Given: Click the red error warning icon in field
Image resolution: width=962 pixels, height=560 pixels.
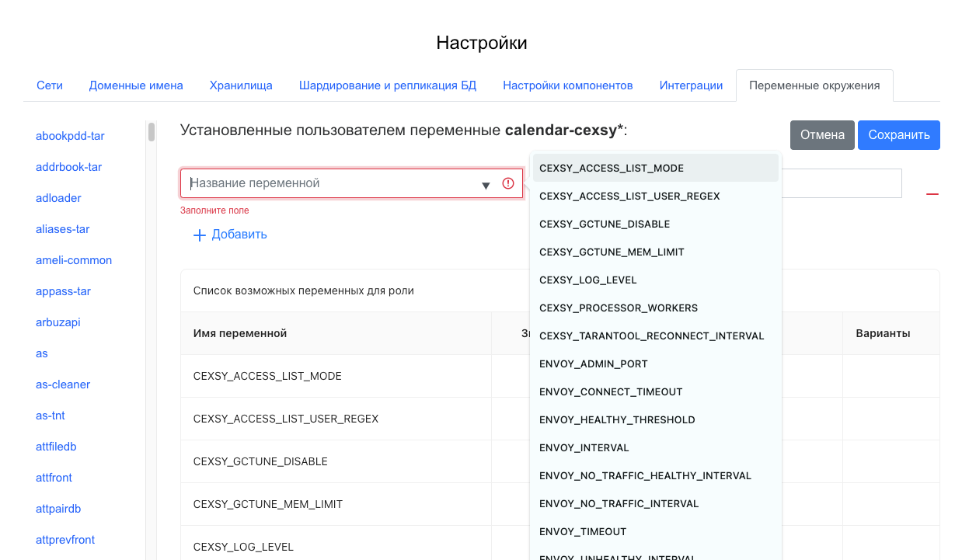Looking at the screenshot, I should pos(508,183).
